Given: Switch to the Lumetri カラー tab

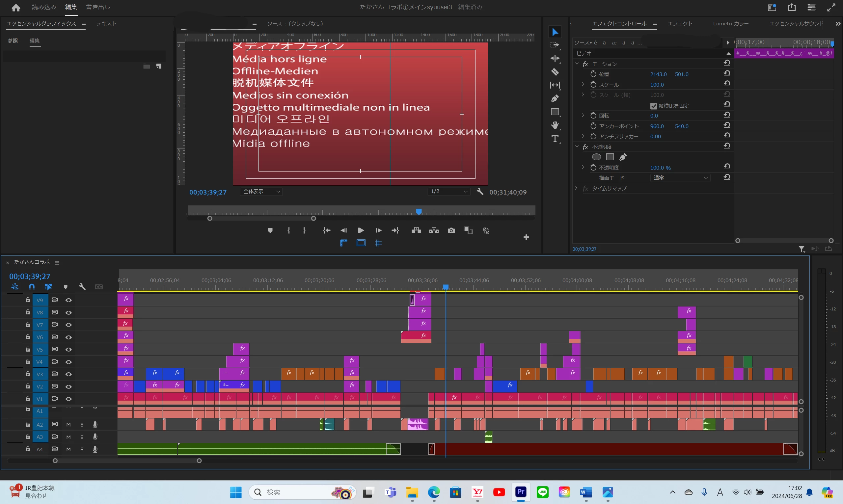Looking at the screenshot, I should (731, 23).
